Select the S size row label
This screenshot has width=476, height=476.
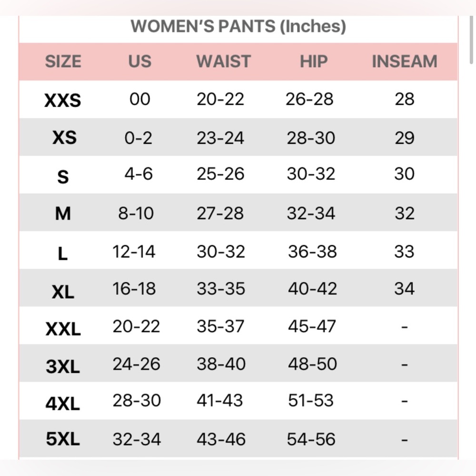pyautogui.click(x=63, y=177)
